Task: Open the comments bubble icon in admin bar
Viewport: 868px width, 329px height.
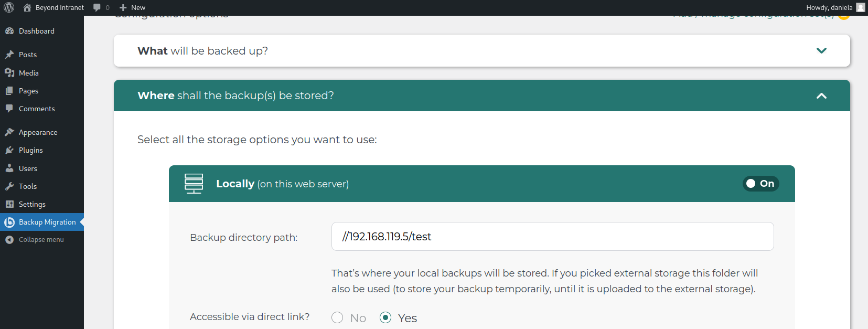Action: 97,7
